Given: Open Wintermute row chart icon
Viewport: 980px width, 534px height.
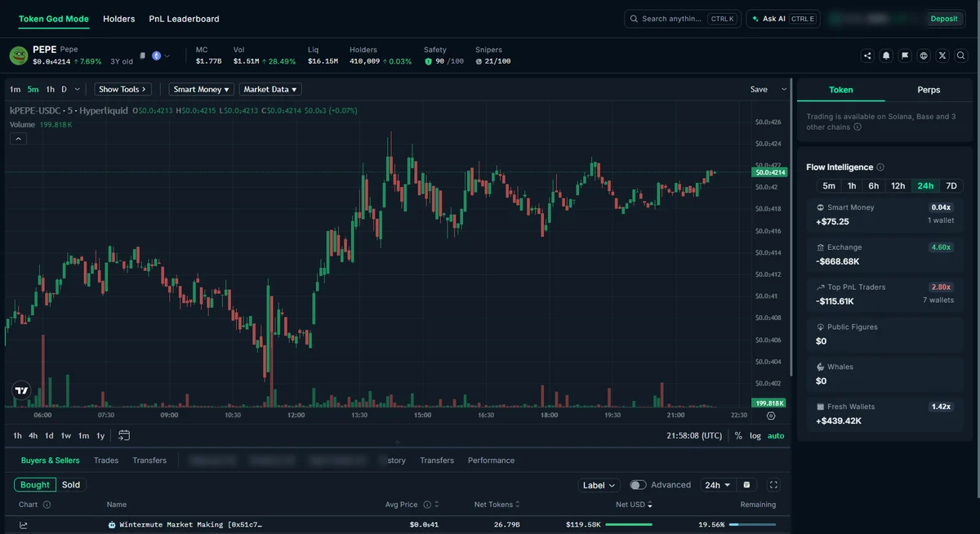Looking at the screenshot, I should [24, 525].
